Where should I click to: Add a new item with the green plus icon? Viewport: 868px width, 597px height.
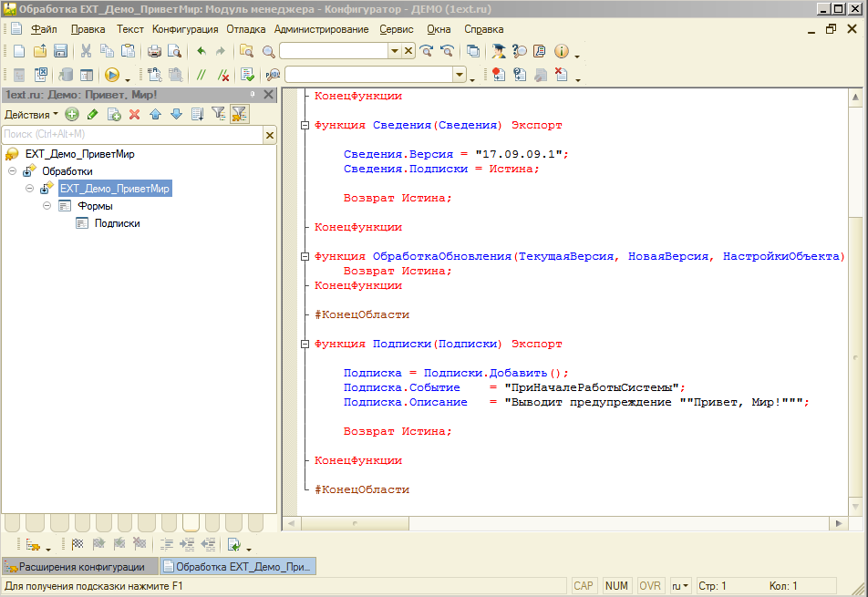coord(72,116)
